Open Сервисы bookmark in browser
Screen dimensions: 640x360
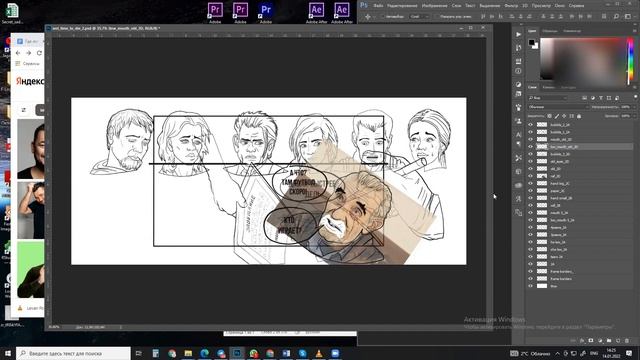(x=27, y=64)
